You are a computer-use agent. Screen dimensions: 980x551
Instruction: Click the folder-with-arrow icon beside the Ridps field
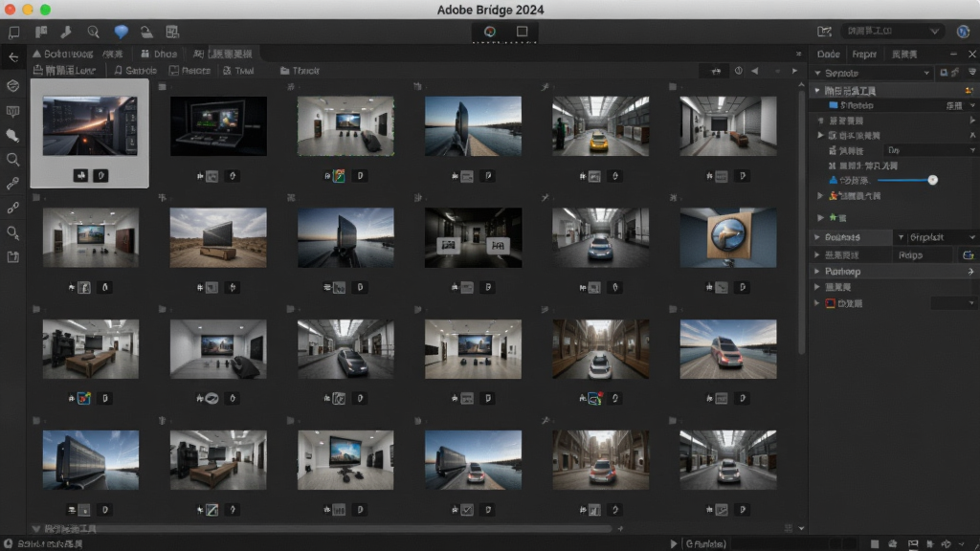969,254
